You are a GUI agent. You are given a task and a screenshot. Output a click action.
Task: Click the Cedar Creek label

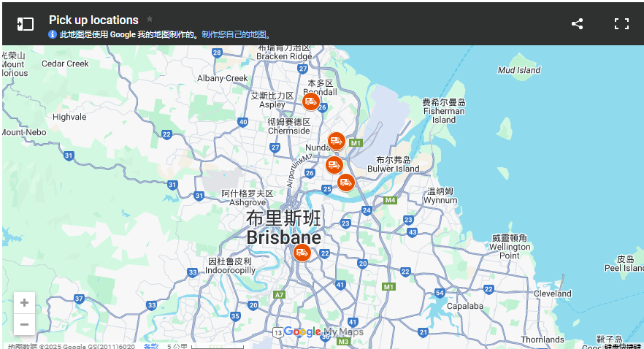(65, 64)
